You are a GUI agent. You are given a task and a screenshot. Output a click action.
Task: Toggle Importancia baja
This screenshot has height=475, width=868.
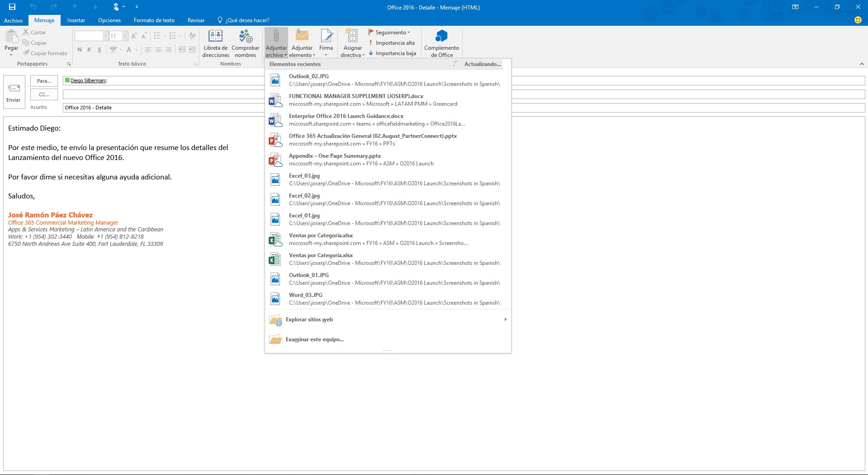392,53
